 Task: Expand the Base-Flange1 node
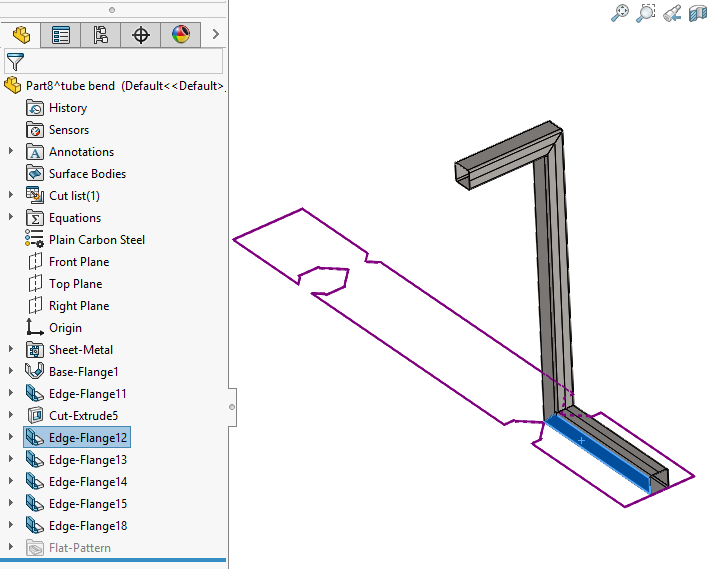click(x=11, y=371)
